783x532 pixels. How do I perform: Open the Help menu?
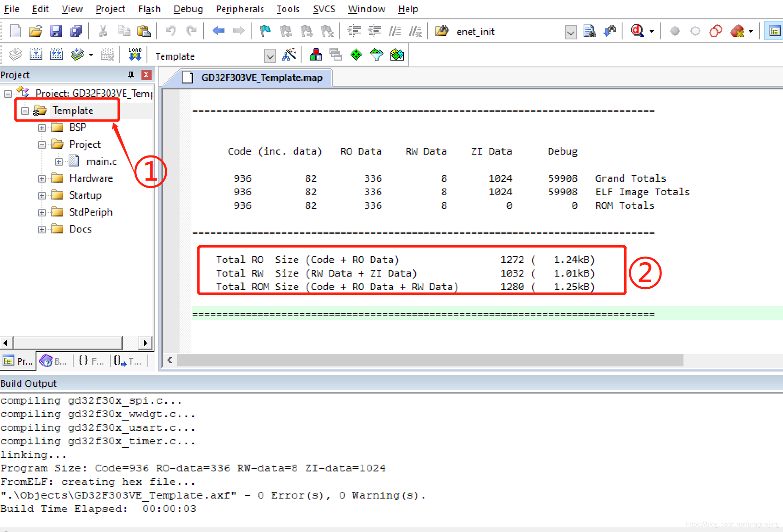coord(408,9)
